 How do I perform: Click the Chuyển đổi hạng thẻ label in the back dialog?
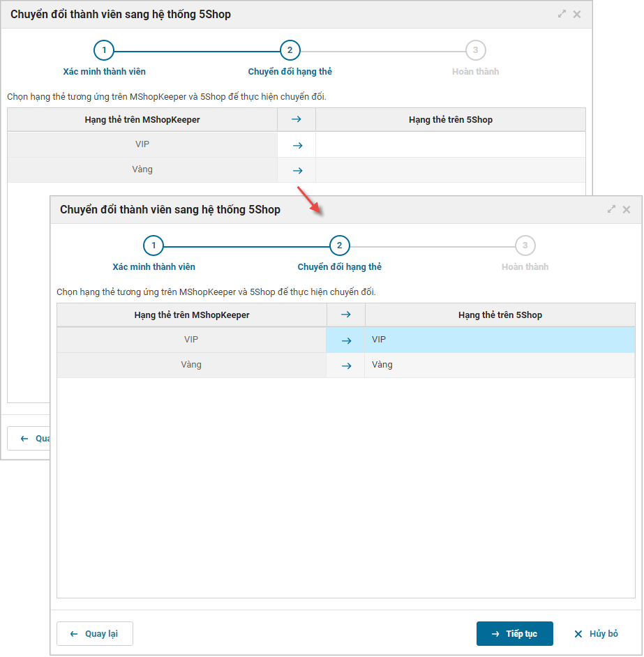tap(290, 72)
